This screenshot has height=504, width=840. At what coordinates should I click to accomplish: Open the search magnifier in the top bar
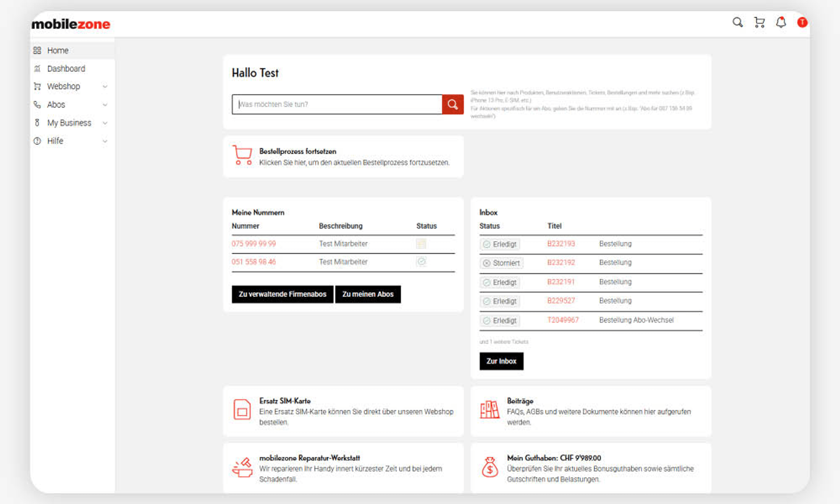[x=737, y=23]
